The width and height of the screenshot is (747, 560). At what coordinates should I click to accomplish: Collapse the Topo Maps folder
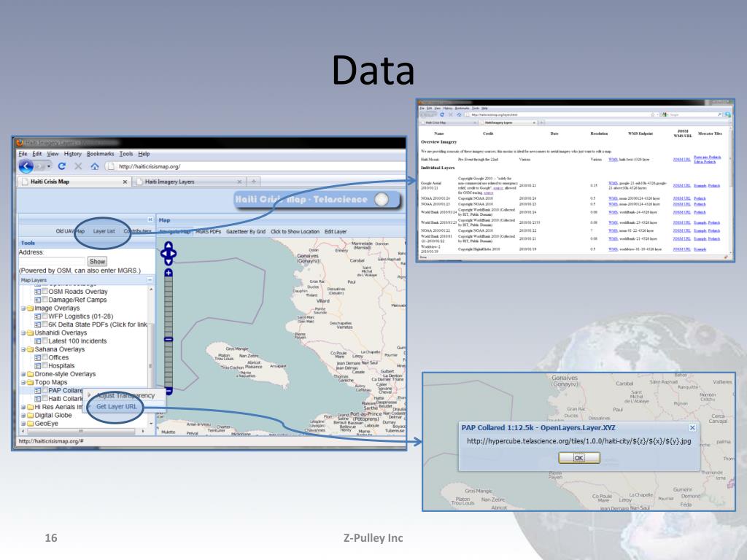pos(23,382)
